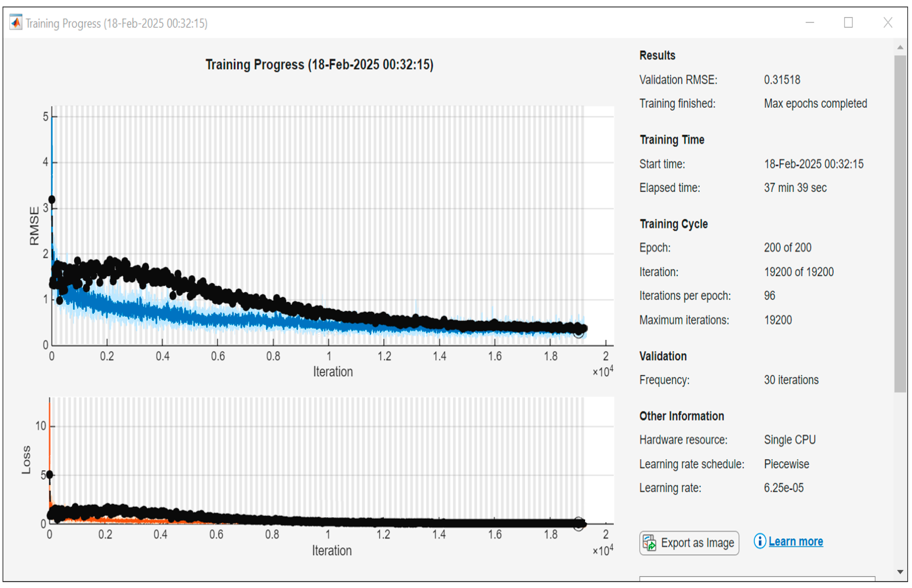Click the 'Training Cycle' section heading
The height and width of the screenshot is (588, 912).
673,224
